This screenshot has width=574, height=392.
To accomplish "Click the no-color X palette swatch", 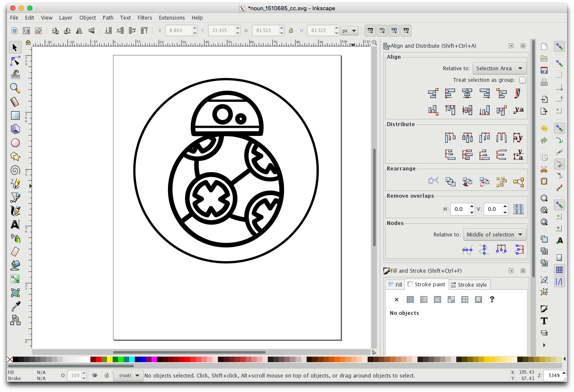I will [x=10, y=360].
